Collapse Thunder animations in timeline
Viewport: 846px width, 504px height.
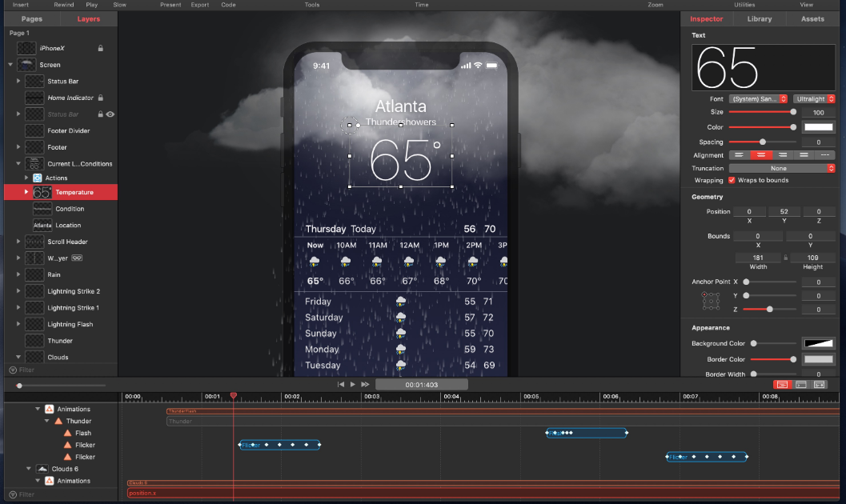pos(47,421)
